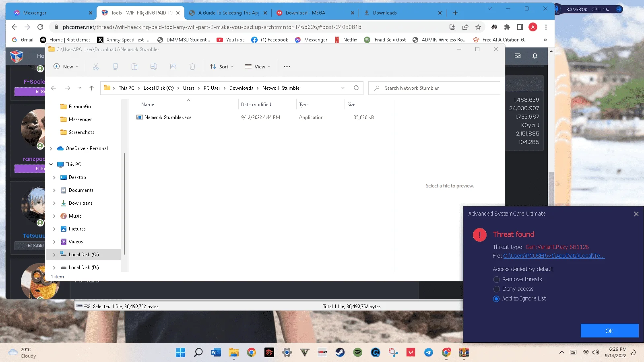Viewport: 644px width, 362px height.
Task: Open Snipping Tool from taskbar
Action: (x=393, y=353)
